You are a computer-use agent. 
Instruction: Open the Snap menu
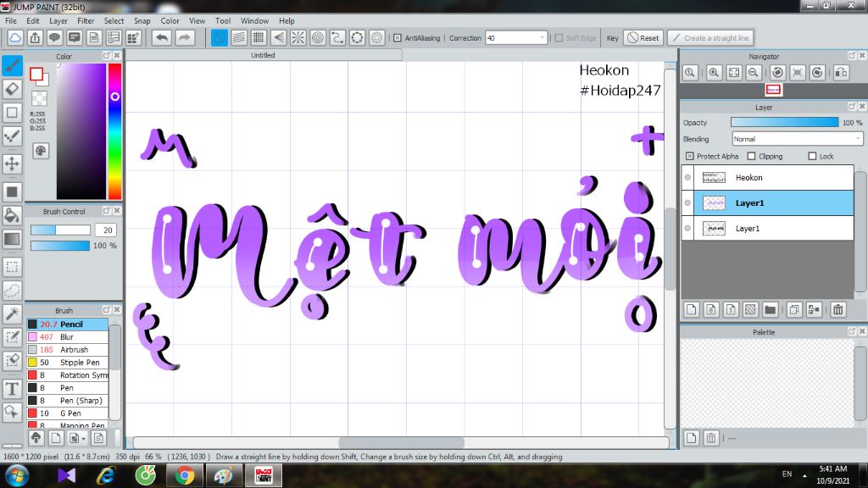pos(142,21)
